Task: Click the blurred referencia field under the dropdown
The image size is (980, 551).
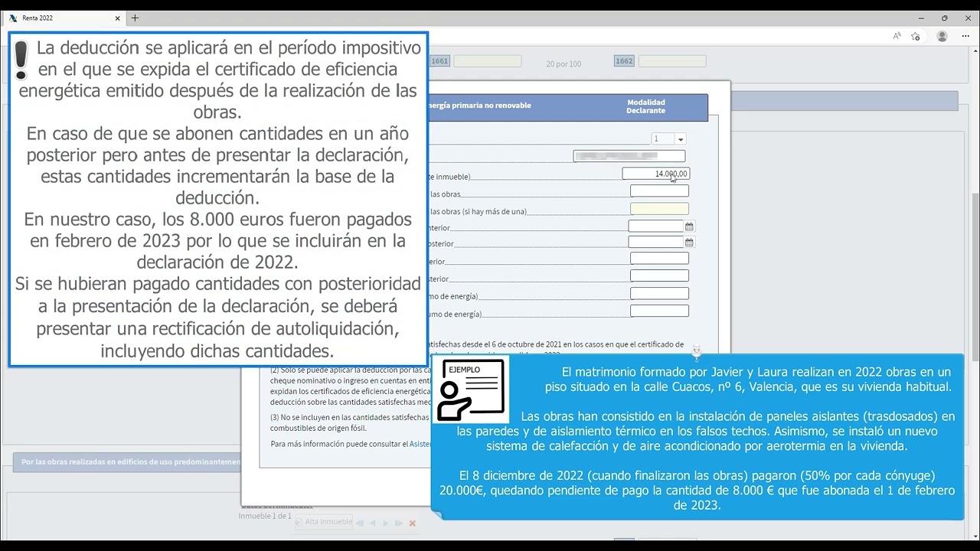Action: pos(629,156)
